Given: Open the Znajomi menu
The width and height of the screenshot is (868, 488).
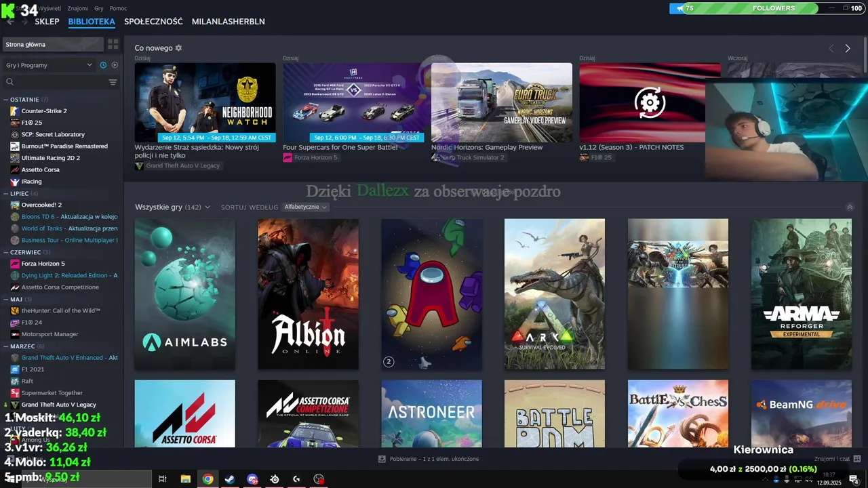Looking at the screenshot, I should [x=77, y=8].
